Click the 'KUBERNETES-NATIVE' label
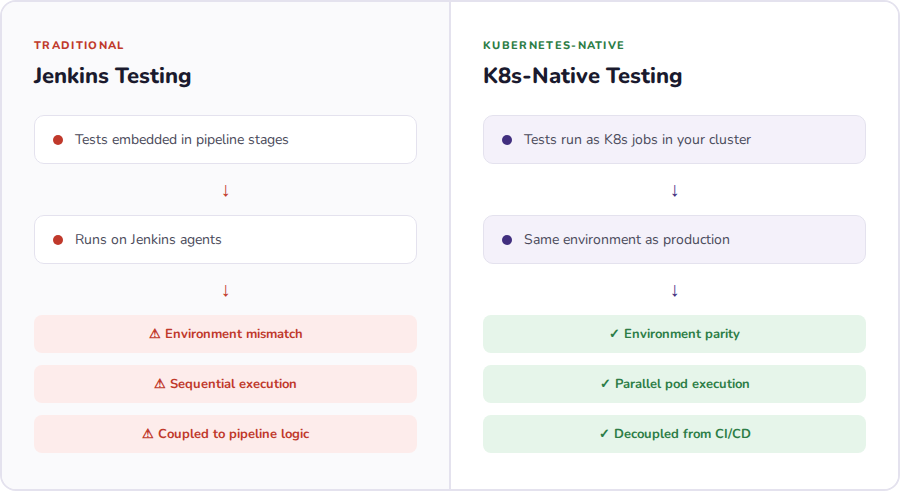 (553, 45)
